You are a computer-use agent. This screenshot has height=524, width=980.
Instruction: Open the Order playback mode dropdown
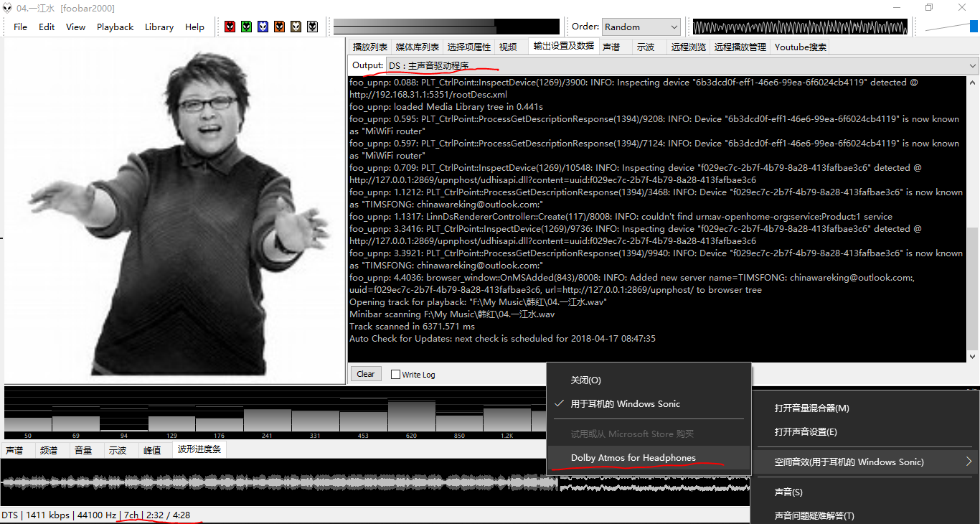[641, 27]
